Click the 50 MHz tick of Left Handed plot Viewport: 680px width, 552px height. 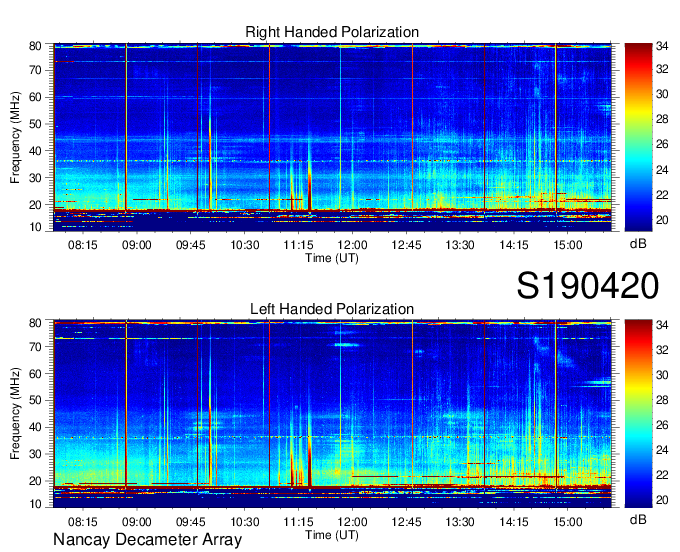(x=35, y=400)
